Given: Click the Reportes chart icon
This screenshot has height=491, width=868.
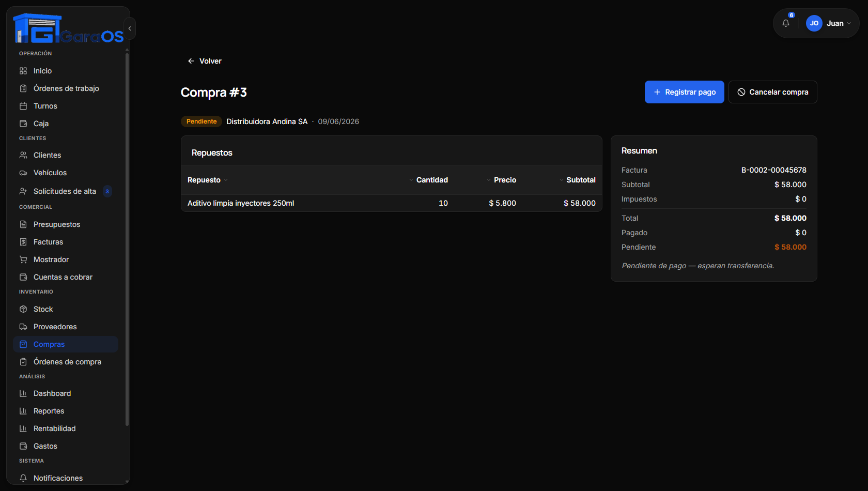Looking at the screenshot, I should pos(23,411).
